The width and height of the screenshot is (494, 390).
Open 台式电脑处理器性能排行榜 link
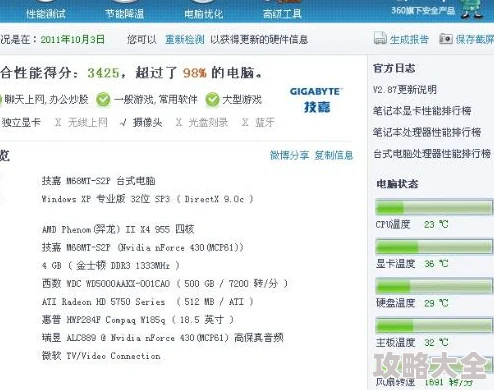tap(432, 154)
